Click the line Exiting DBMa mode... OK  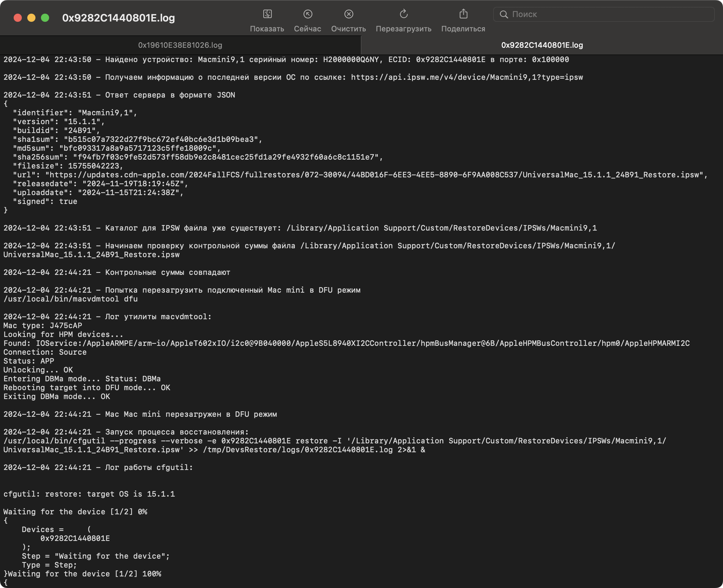57,397
